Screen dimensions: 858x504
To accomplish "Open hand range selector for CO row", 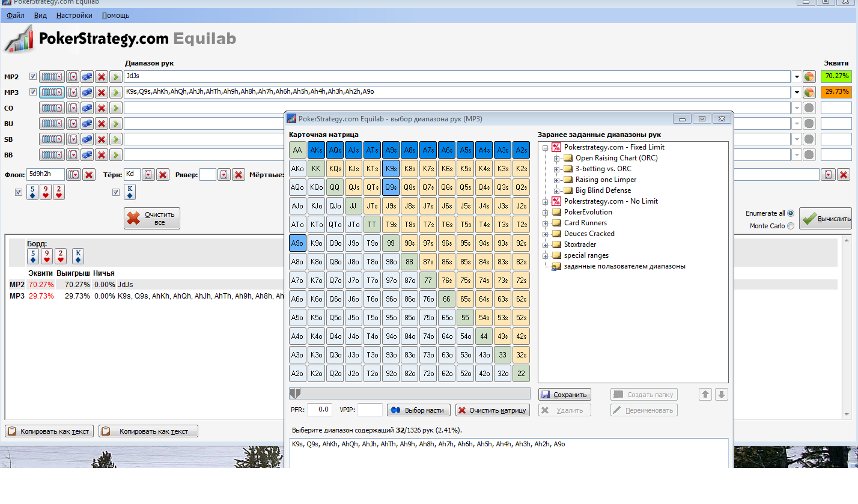I will (52, 108).
